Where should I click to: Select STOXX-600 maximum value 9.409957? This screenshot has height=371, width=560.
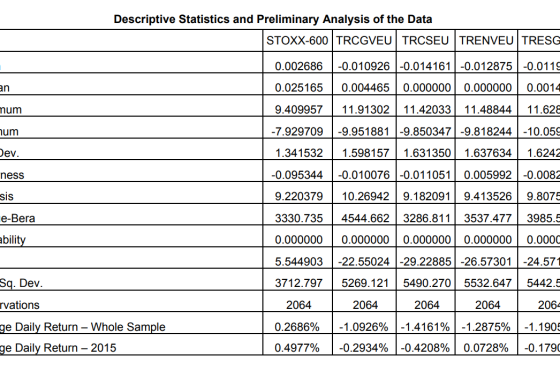pyautogui.click(x=299, y=109)
